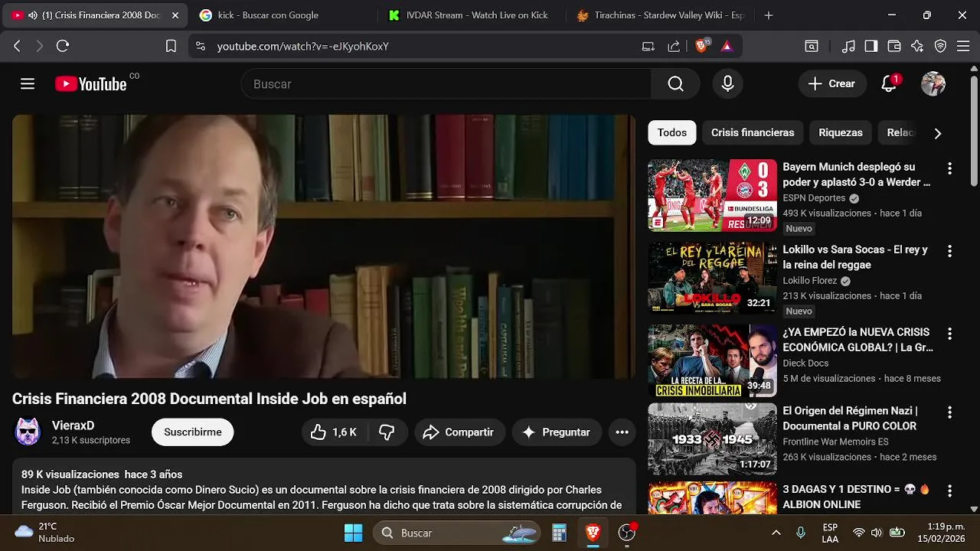The image size is (980, 551).
Task: Go to the YouTube home logo
Action: pos(91,84)
